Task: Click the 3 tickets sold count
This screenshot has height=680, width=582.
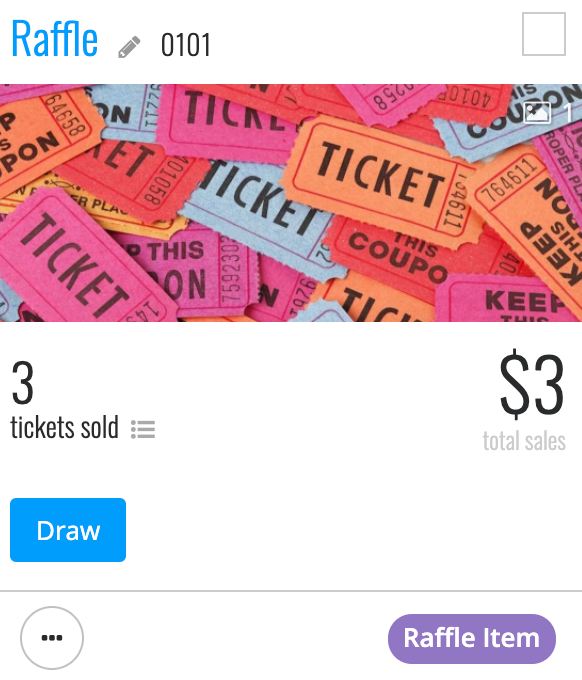Action: (x=23, y=383)
